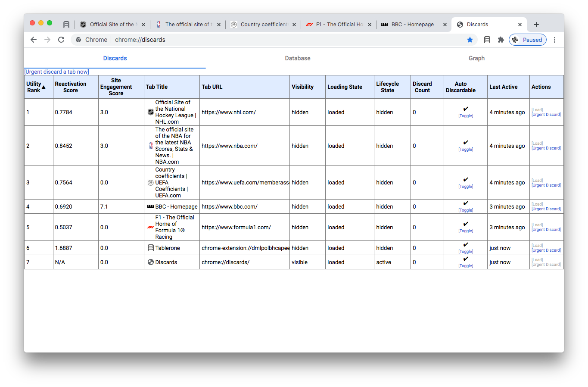Open the Extensions puzzle icon
Viewport: 588px width, 387px height.
point(501,40)
